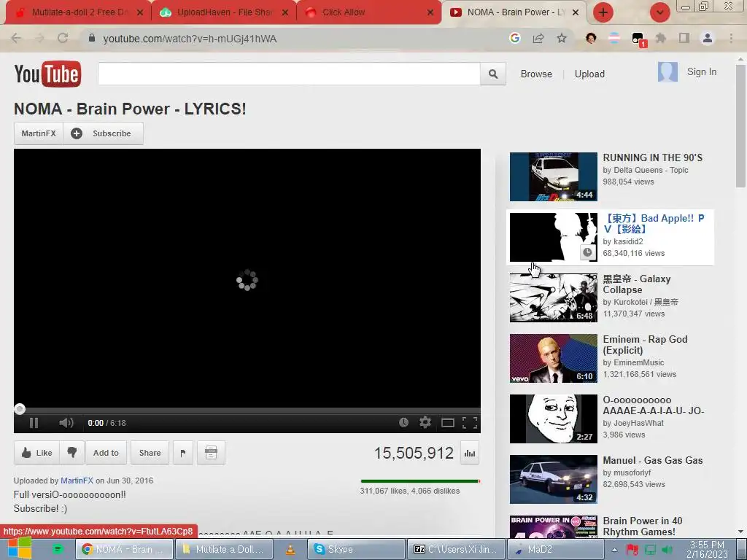Open VLC cone icon in taskbar
Image resolution: width=747 pixels, height=560 pixels.
pos(290,550)
